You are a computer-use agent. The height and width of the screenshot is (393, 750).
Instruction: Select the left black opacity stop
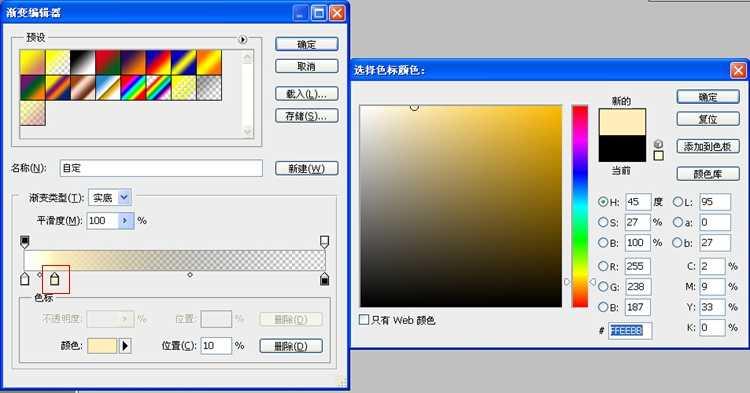pos(25,241)
